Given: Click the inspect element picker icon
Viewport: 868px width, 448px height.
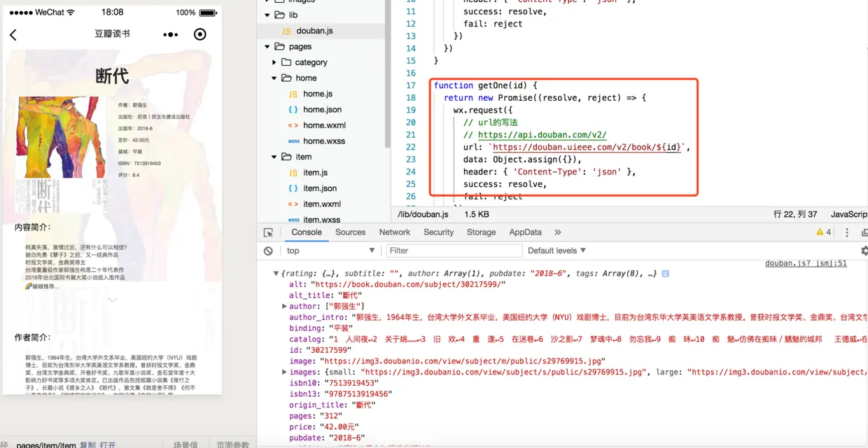Looking at the screenshot, I should [x=268, y=232].
